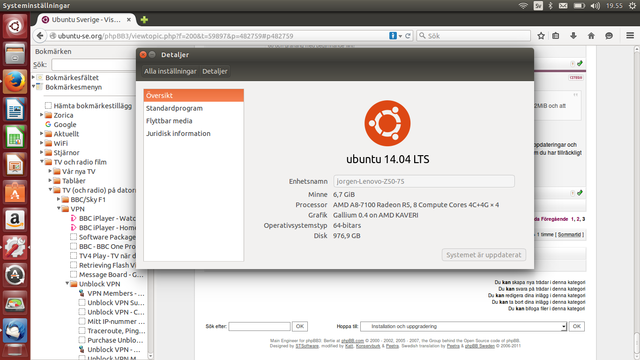The width and height of the screenshot is (640, 360).
Task: Open the sound volume indicator
Action: pyautogui.click(x=595, y=6)
